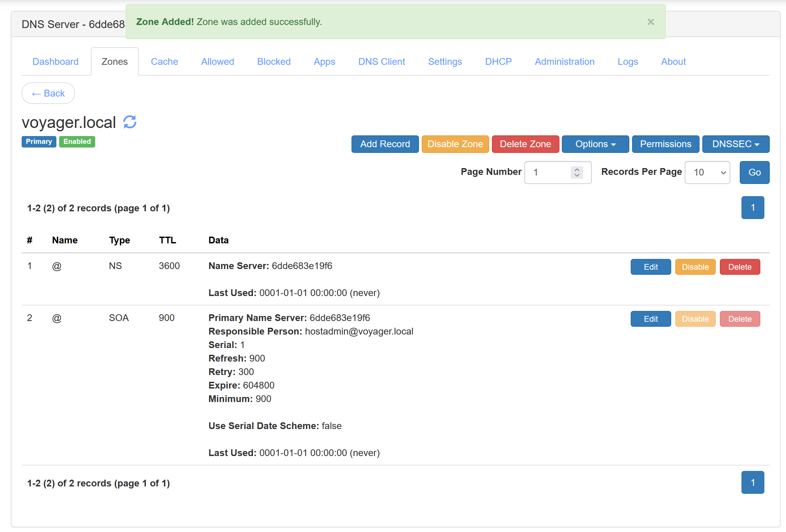Click hostadmin@voyager.local responsible person text

[359, 331]
